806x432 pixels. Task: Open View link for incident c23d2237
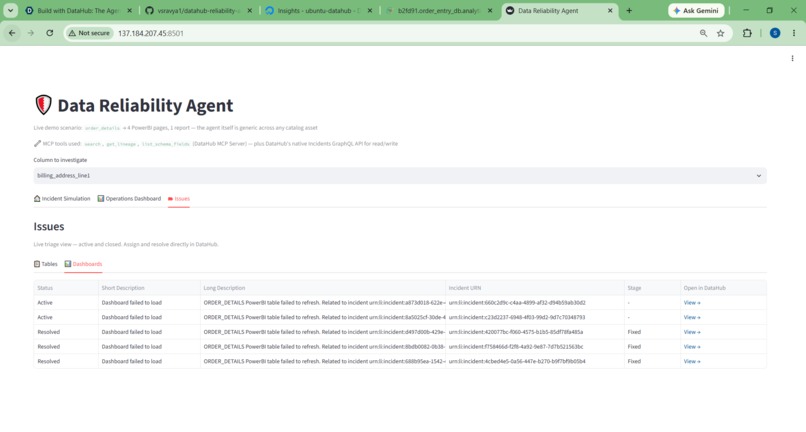point(692,317)
